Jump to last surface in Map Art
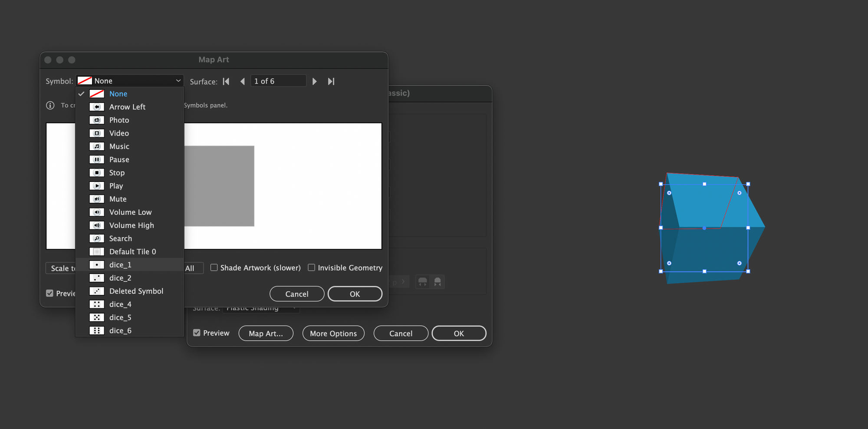The height and width of the screenshot is (429, 868). (331, 81)
